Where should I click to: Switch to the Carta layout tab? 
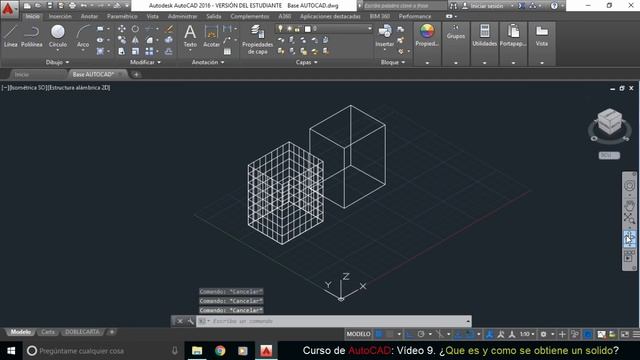click(x=48, y=332)
